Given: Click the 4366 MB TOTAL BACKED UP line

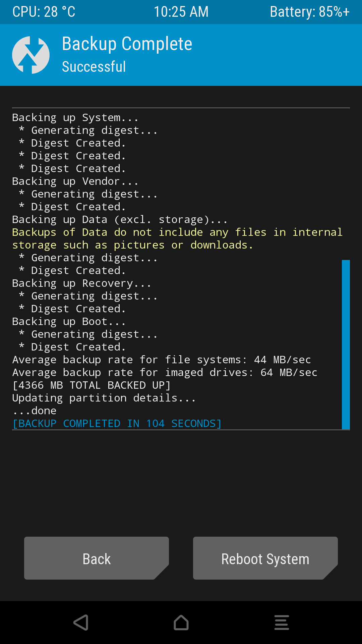Looking at the screenshot, I should click(92, 385).
